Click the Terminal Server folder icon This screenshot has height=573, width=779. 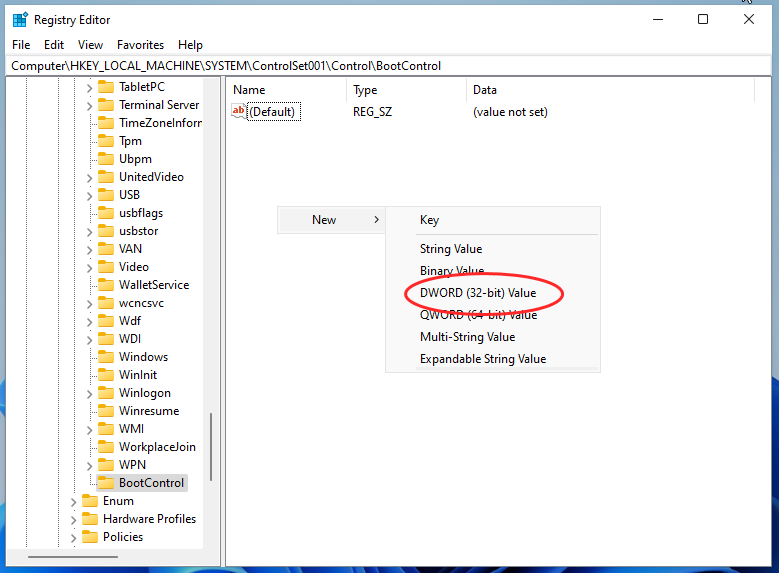106,104
